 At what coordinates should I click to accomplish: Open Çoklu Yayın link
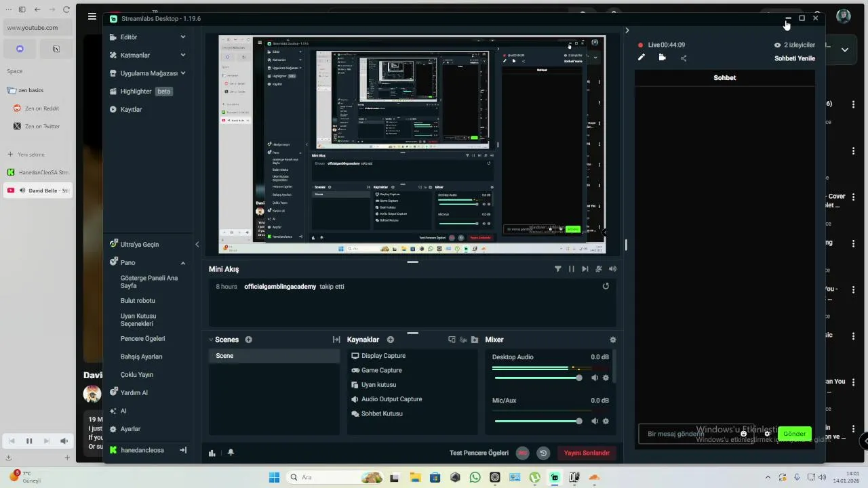(137, 374)
